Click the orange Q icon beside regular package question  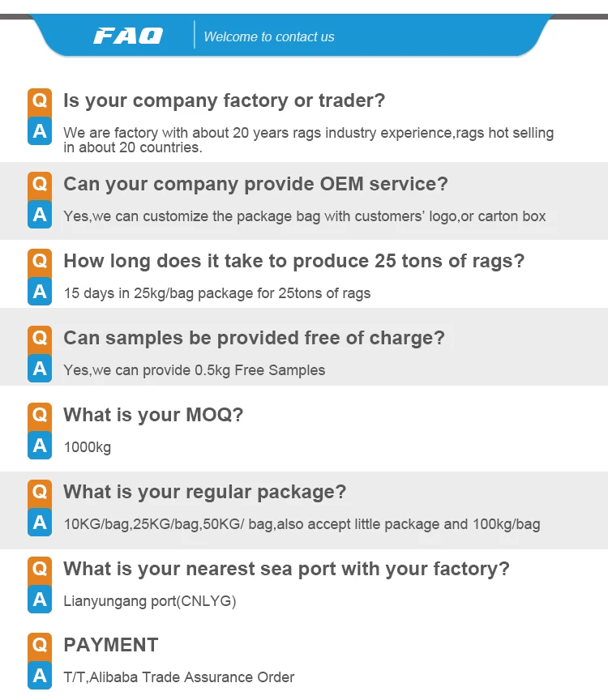[40, 492]
